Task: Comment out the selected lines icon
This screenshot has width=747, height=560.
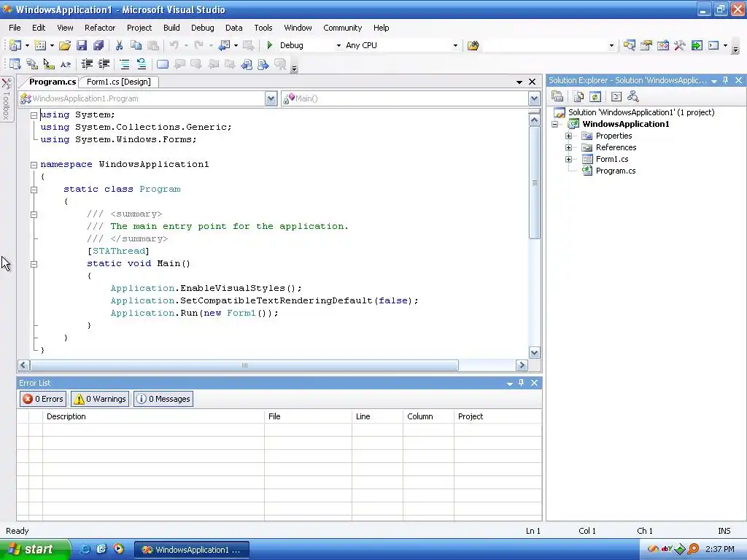Action: click(124, 64)
